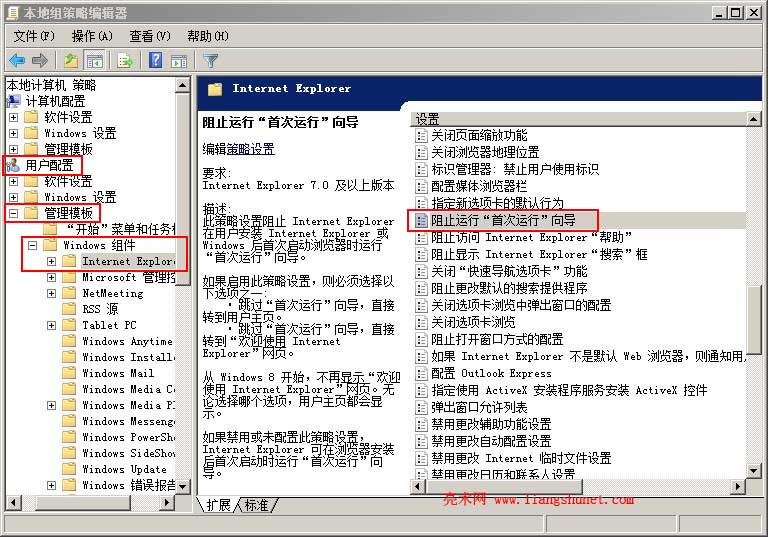Toggle the action pane toolbar icon
Viewport: 768px width, 537px height.
(x=179, y=61)
